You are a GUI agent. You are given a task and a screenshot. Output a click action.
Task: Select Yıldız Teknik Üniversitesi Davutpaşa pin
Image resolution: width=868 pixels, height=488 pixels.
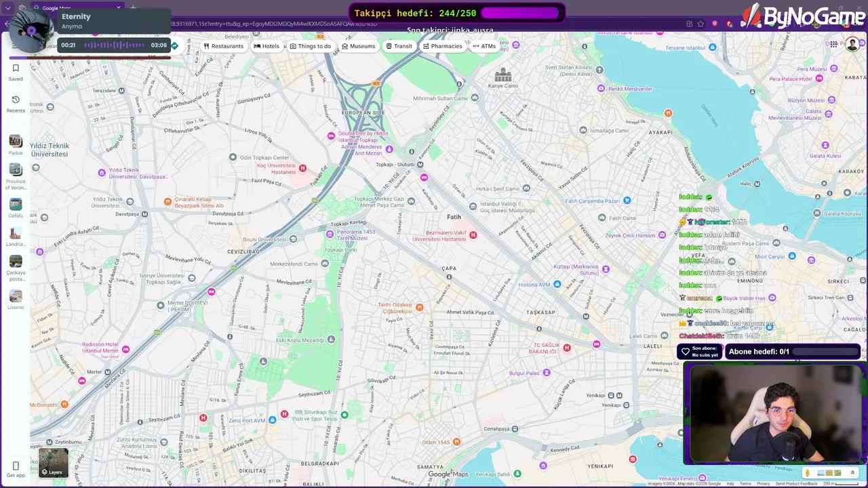tap(102, 173)
